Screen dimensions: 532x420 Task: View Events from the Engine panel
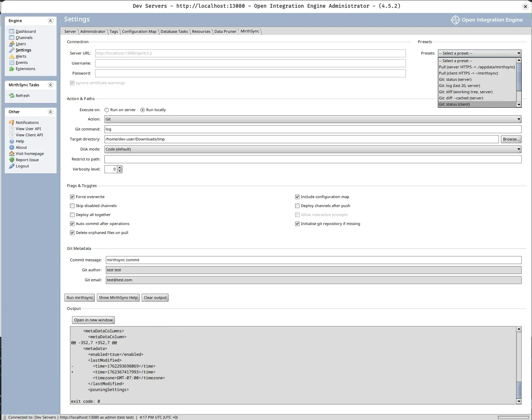click(x=21, y=62)
